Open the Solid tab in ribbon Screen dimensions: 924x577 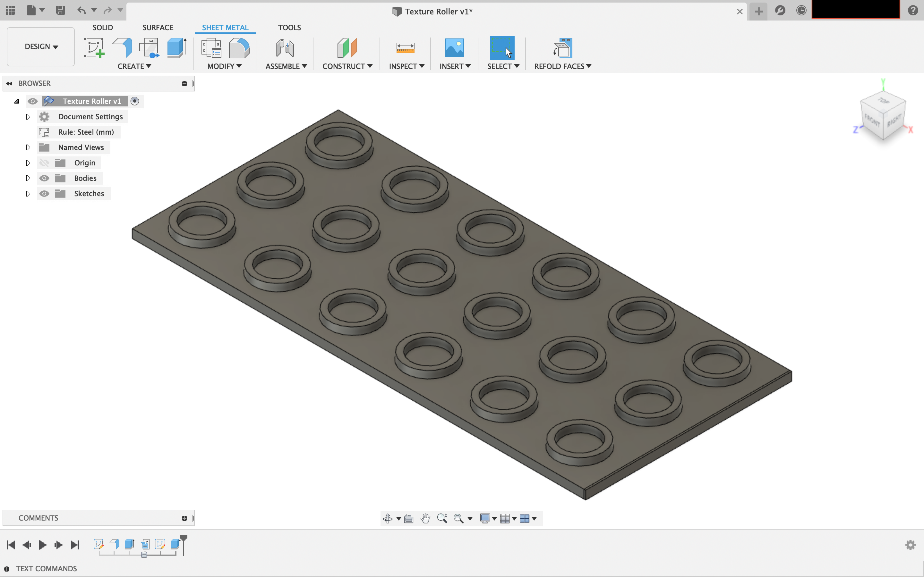102,27
